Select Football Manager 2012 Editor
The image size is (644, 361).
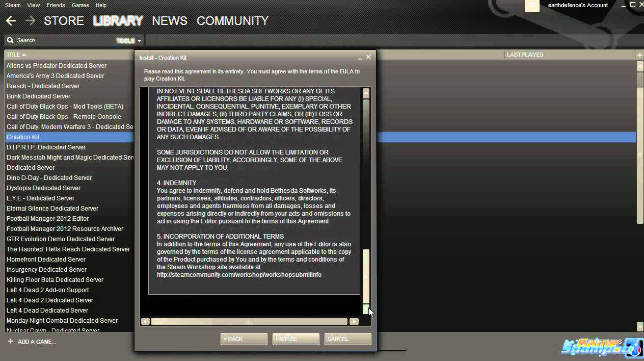[x=47, y=218]
